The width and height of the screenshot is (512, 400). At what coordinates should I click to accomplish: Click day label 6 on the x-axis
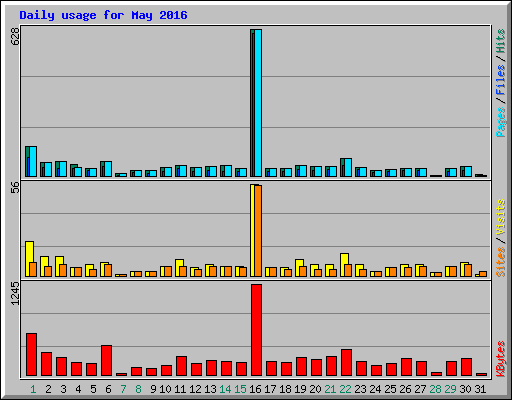pos(108,389)
